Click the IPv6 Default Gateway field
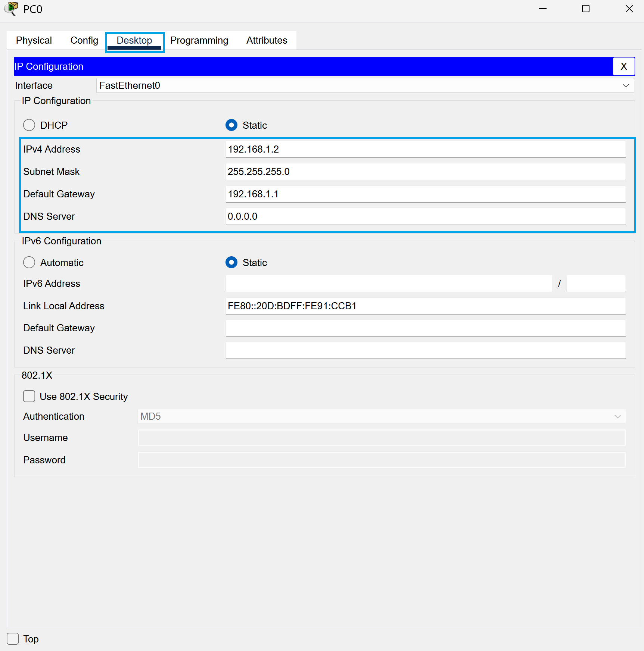644x651 pixels. [x=426, y=328]
